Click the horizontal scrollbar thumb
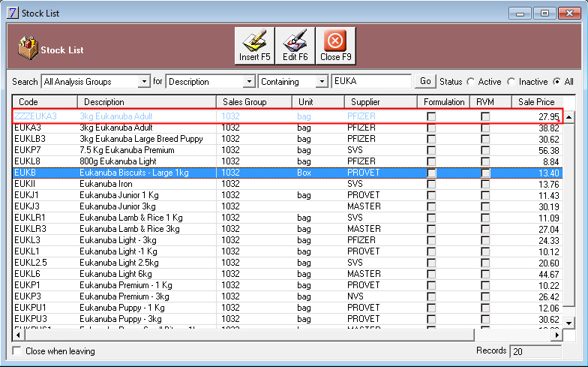This screenshot has height=367, width=588. coord(249,335)
